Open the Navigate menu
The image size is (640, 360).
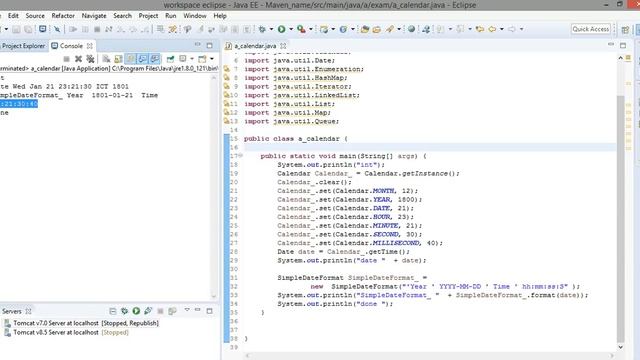coord(94,16)
